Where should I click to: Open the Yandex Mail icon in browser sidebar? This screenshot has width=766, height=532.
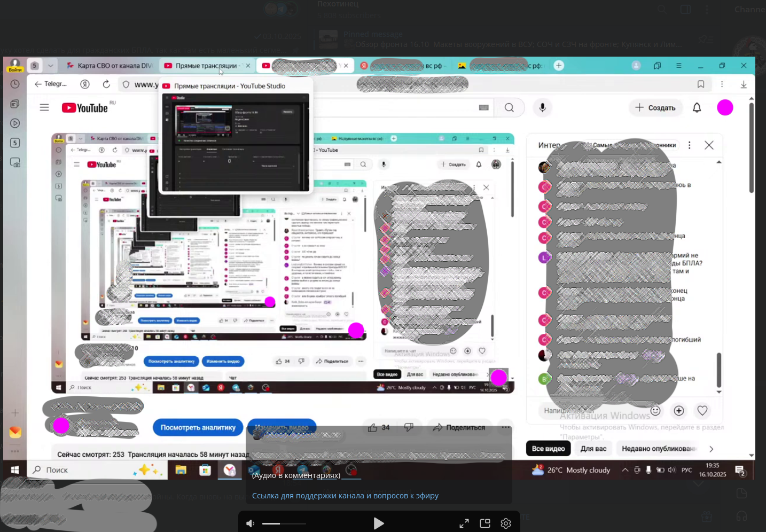point(15,432)
